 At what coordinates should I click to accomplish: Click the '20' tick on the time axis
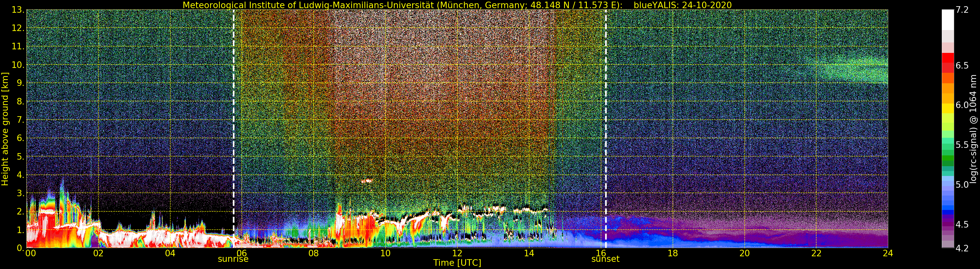click(745, 253)
